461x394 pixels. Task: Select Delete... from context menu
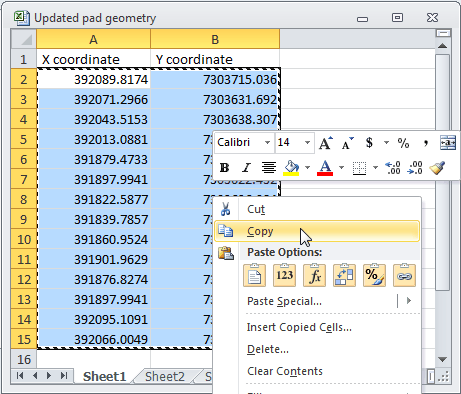coord(317,349)
